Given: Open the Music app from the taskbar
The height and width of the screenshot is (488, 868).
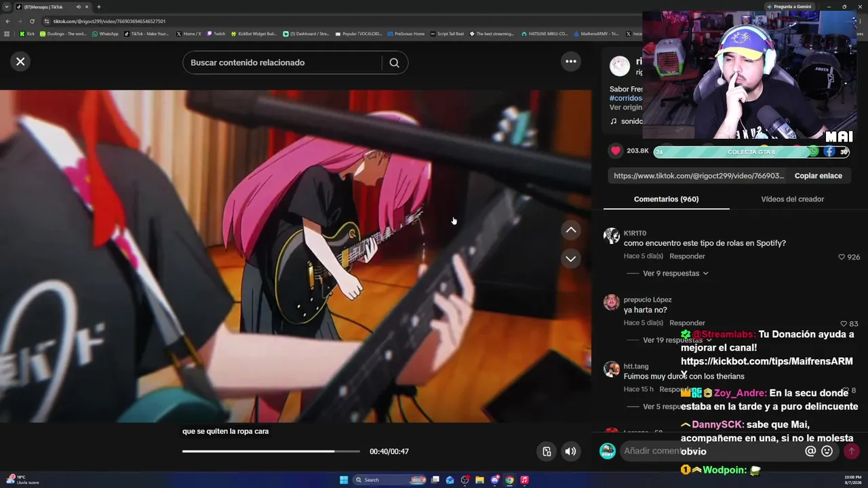Looking at the screenshot, I should pos(524,480).
